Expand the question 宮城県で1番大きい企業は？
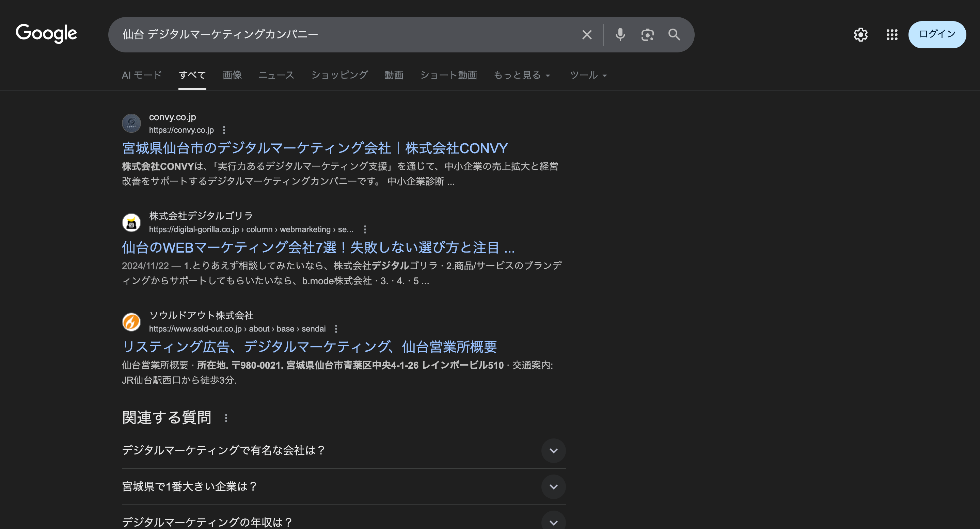The width and height of the screenshot is (980, 529). 554,486
